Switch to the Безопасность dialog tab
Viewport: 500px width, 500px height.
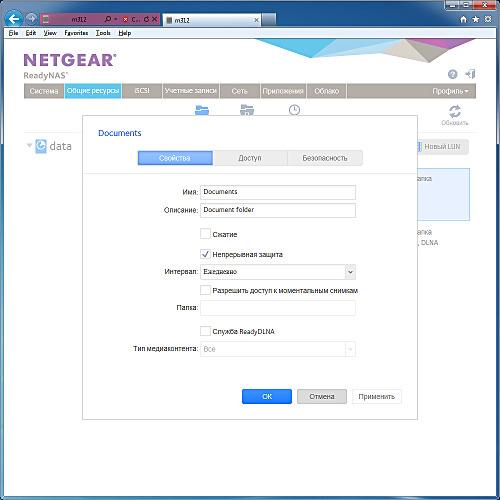[x=325, y=158]
